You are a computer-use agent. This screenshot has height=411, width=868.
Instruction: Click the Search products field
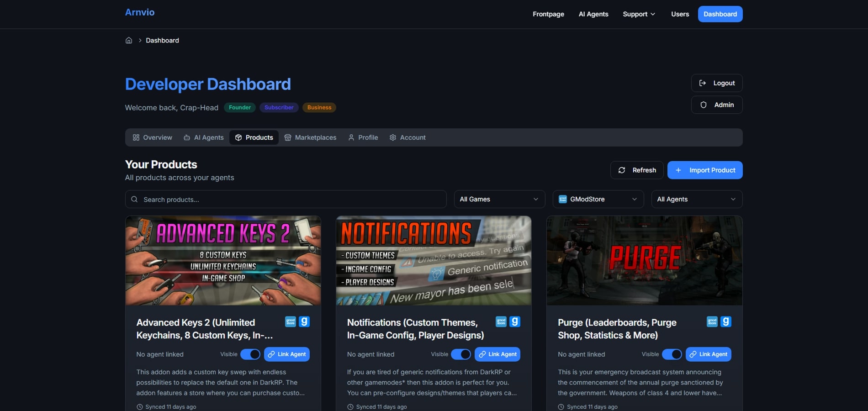[286, 199]
